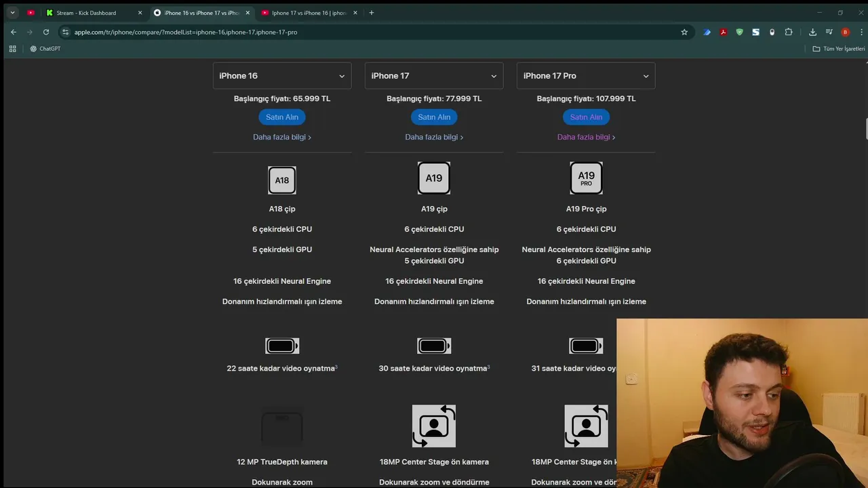Click Satın Alın under iPhone 17
Screen dimensions: 868x488
click(x=434, y=117)
